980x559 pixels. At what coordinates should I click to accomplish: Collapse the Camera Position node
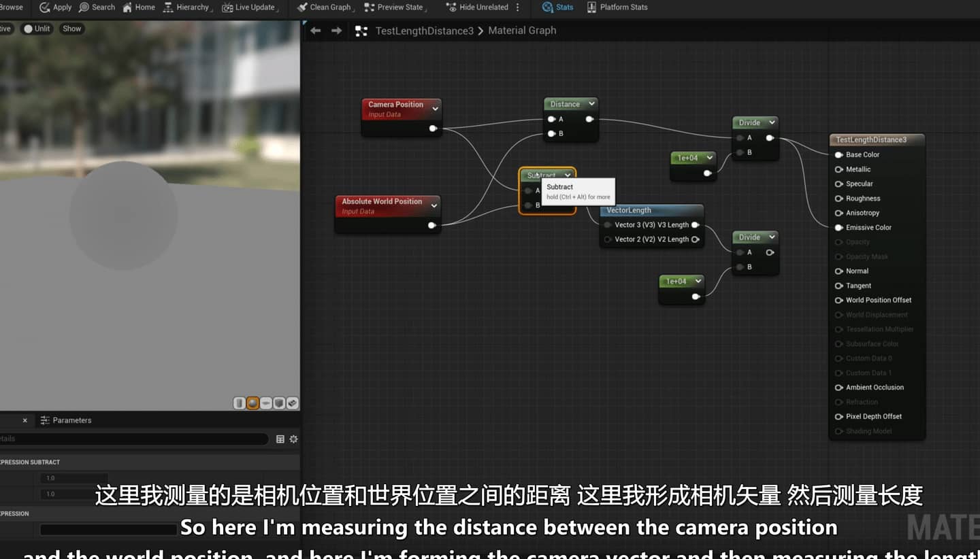pos(436,108)
